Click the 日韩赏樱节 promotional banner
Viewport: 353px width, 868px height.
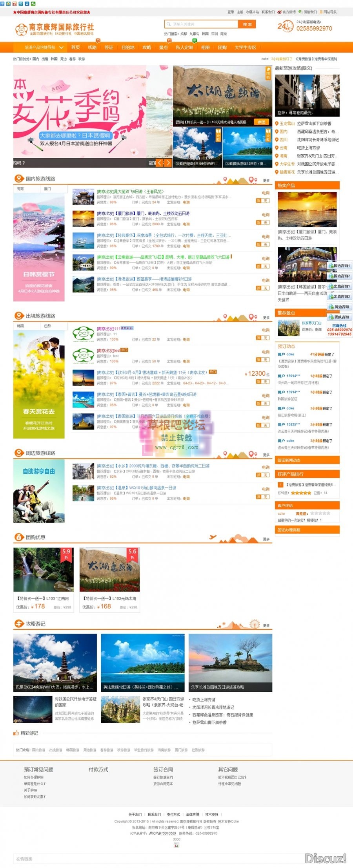pos(39,247)
